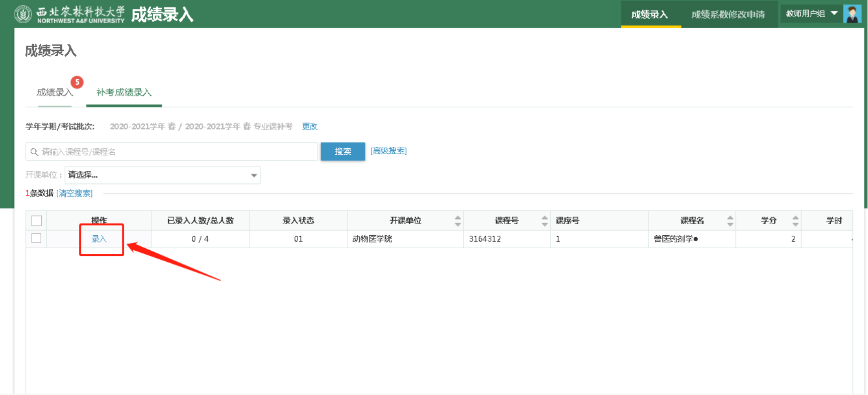Toggle the select-all checkbox in table header
Viewport: 868px width, 395px height.
pos(37,221)
